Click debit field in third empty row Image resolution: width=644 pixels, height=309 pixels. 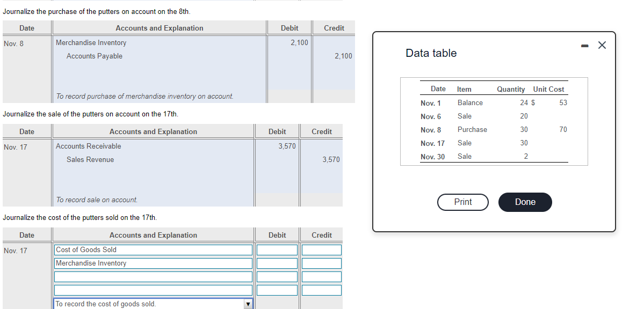277,277
